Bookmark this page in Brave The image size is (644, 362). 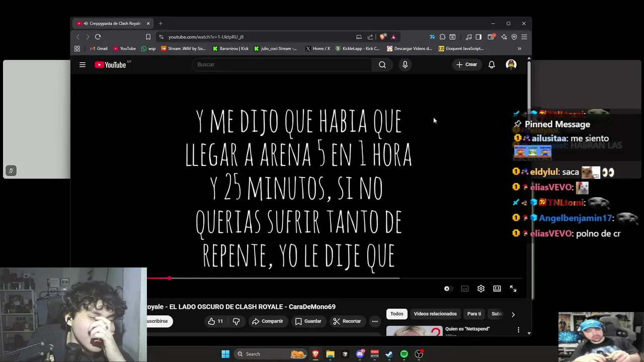point(148,37)
